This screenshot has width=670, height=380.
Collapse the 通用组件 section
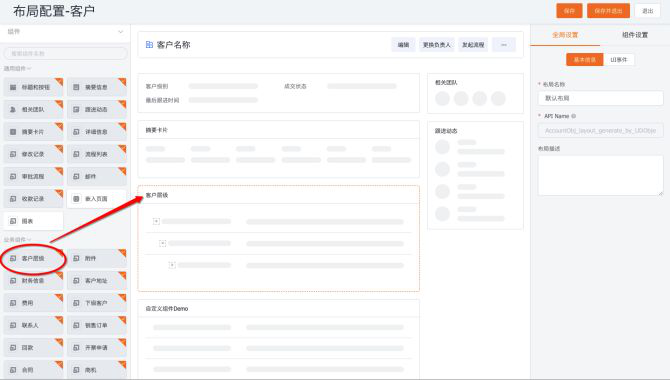[x=17, y=68]
